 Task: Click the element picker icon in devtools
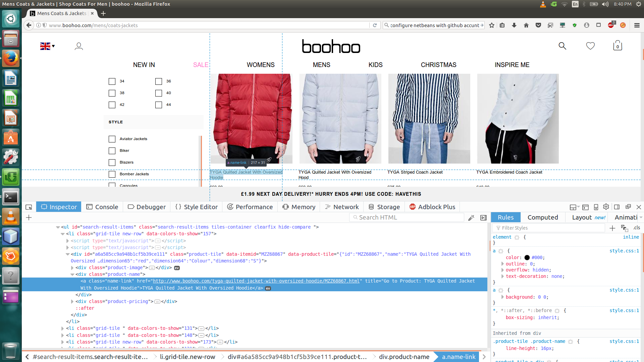point(29,207)
